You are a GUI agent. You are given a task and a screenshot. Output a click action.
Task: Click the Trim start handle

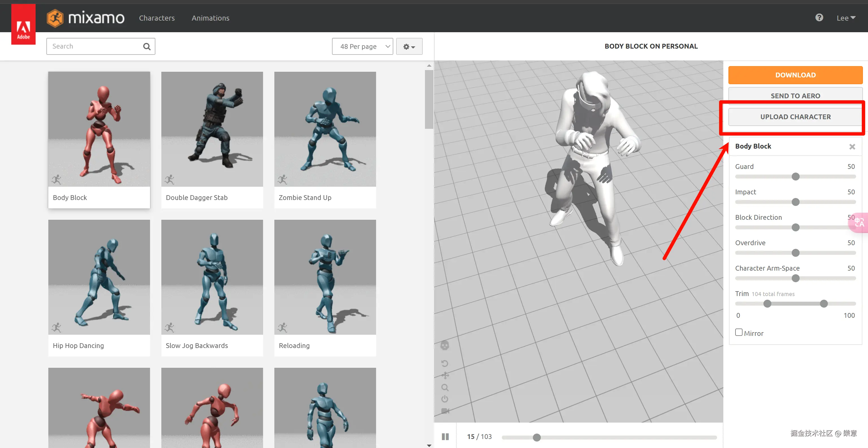(x=767, y=304)
